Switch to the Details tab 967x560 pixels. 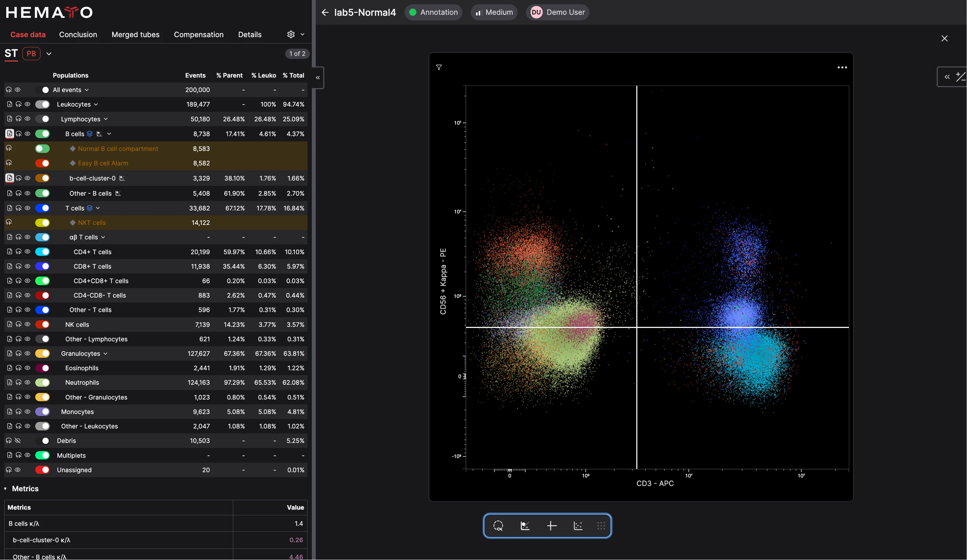point(250,35)
